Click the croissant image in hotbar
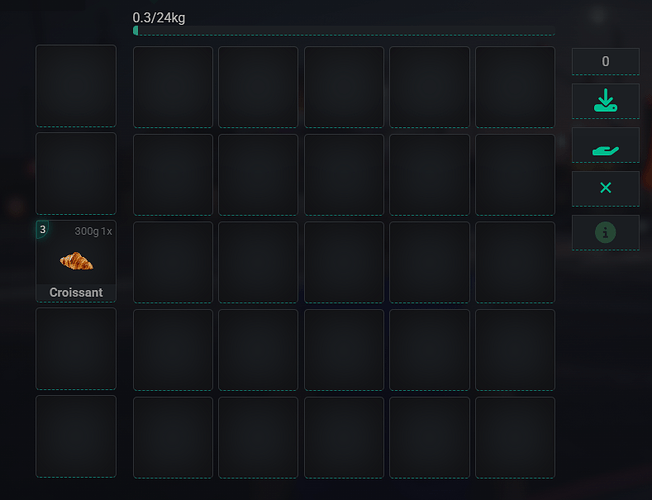652x500 pixels. tap(76, 261)
